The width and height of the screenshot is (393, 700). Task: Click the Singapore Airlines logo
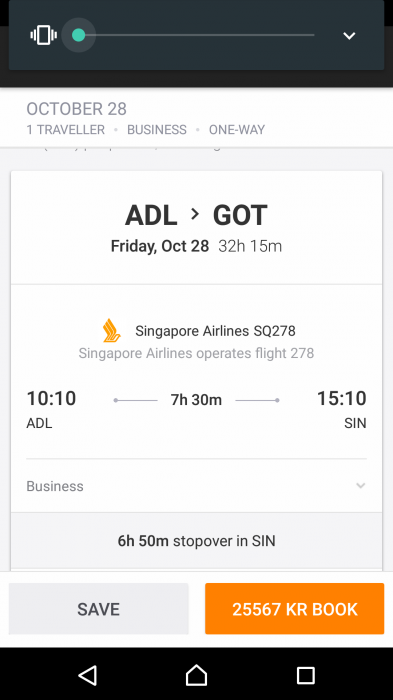111,331
